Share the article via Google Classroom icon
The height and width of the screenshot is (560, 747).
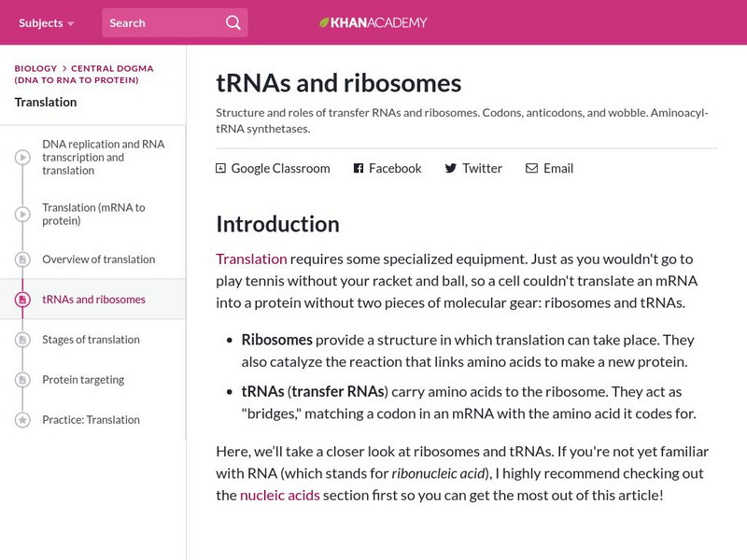click(x=219, y=168)
